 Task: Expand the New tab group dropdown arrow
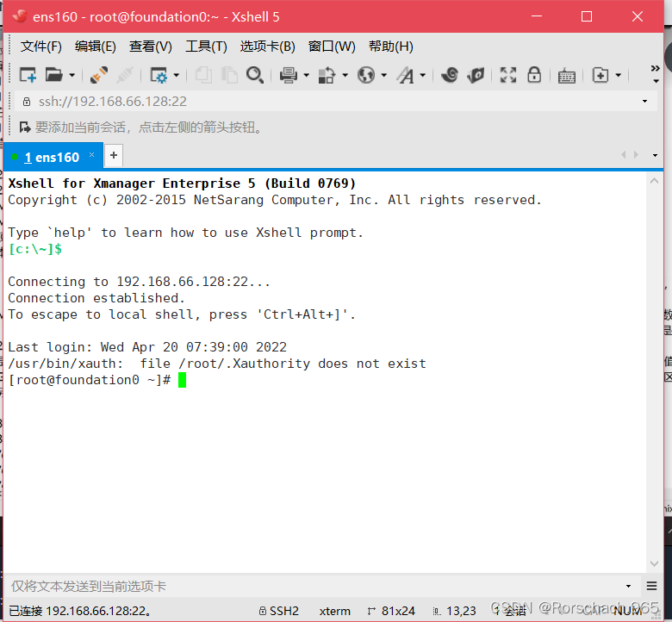618,76
